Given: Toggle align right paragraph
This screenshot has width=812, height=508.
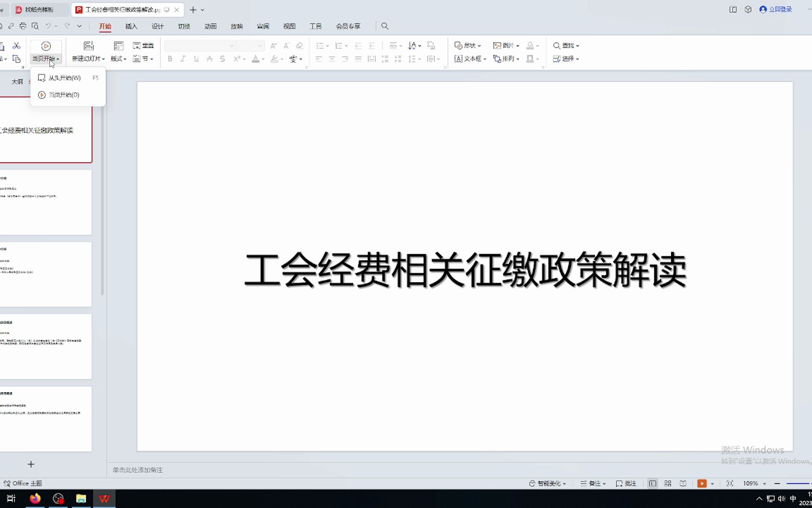Looking at the screenshot, I should pos(345,59).
